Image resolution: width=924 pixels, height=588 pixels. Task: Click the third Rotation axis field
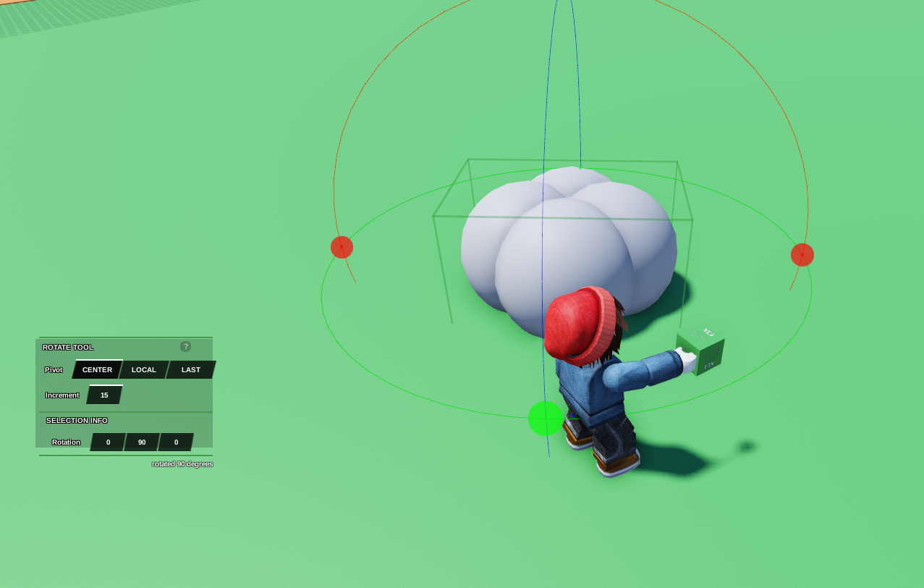coord(176,442)
